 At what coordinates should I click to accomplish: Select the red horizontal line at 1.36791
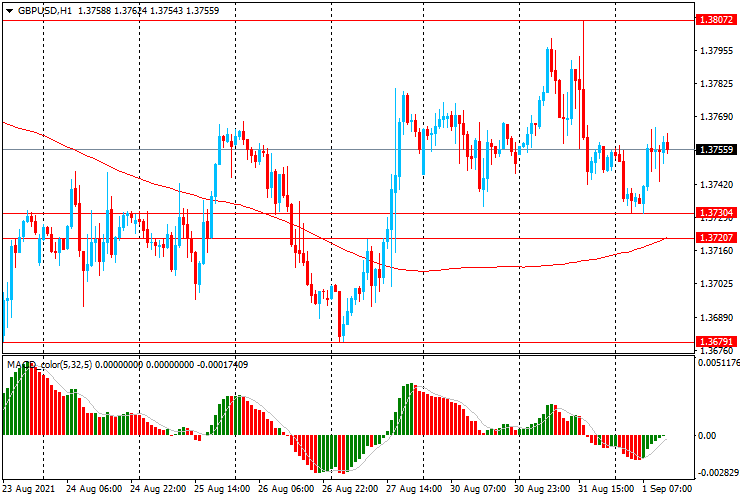[x=348, y=342]
